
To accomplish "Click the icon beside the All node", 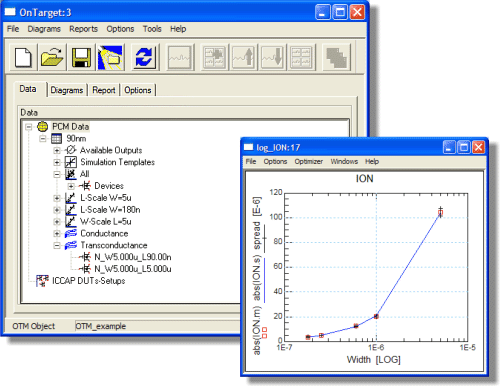I will click(x=71, y=174).
